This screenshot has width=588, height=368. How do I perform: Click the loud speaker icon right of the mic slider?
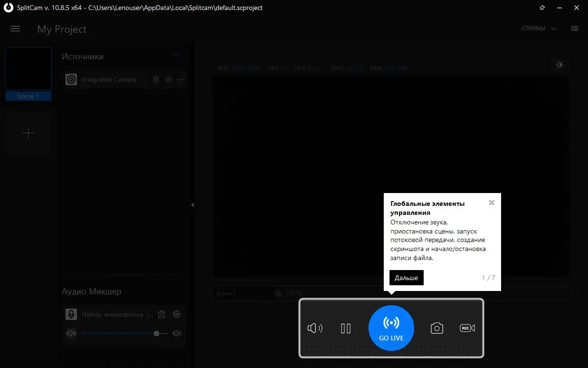click(x=177, y=333)
